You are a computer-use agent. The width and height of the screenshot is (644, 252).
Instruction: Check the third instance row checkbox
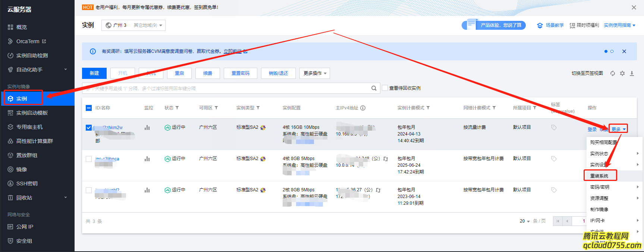(x=89, y=190)
